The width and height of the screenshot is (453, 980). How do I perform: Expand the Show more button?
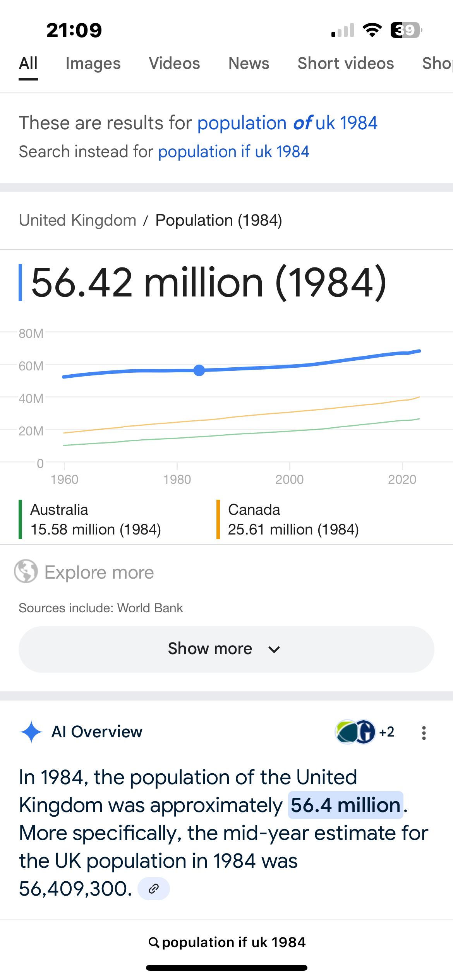coord(226,649)
